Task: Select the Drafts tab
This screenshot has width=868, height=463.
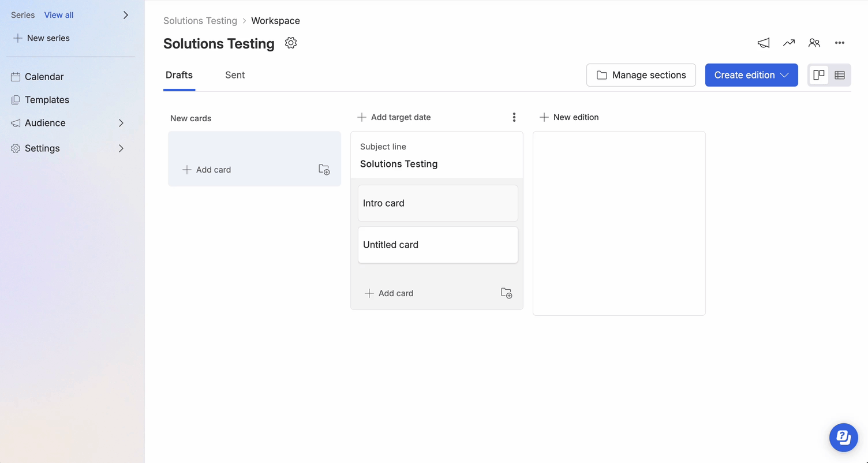Action: 179,75
